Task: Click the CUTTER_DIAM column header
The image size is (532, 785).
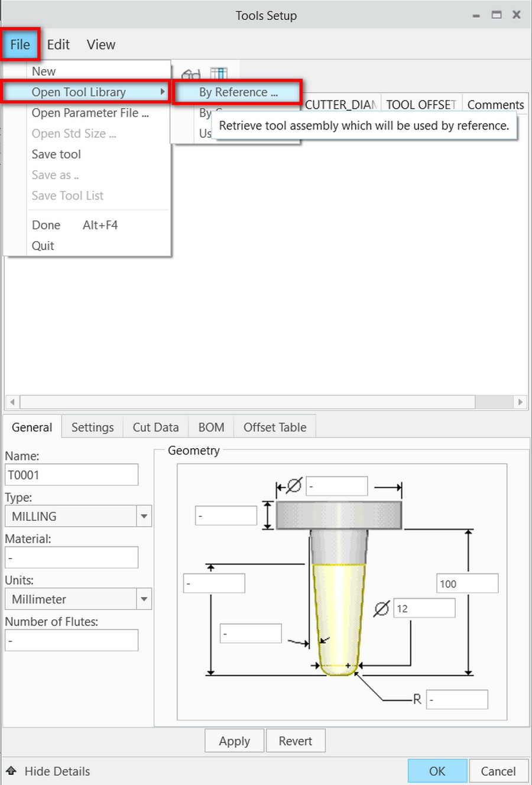Action: [341, 105]
